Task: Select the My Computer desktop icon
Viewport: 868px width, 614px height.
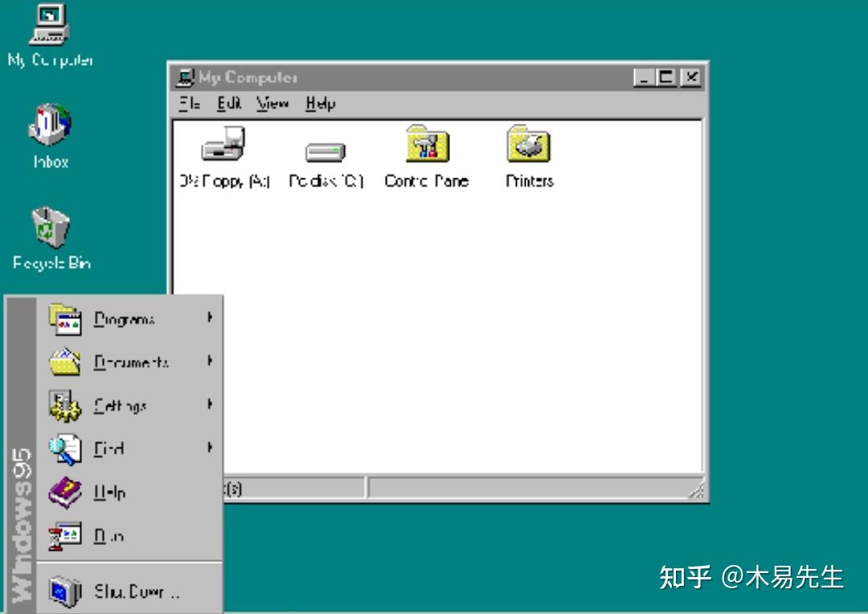Action: coord(48,28)
